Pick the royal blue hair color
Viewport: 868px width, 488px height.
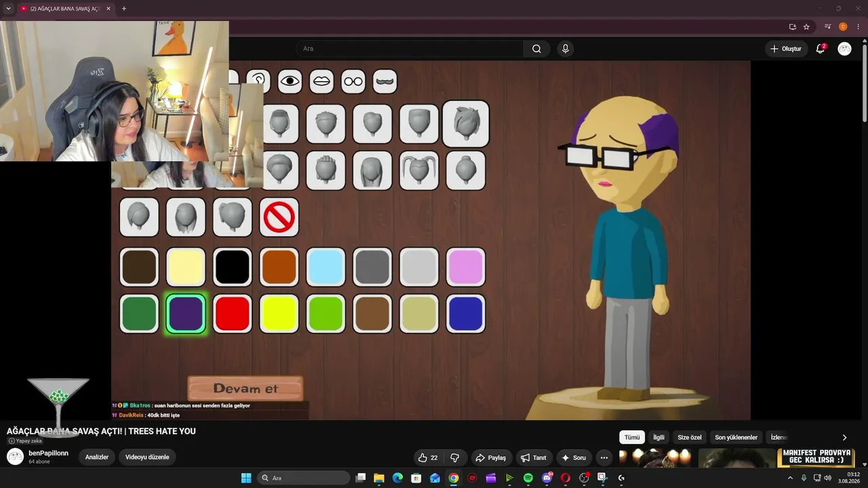pos(466,314)
